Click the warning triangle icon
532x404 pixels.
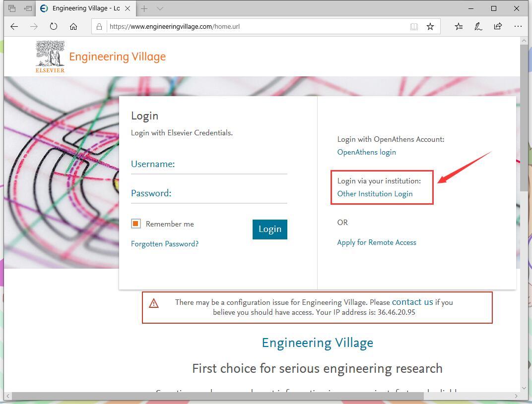click(154, 303)
